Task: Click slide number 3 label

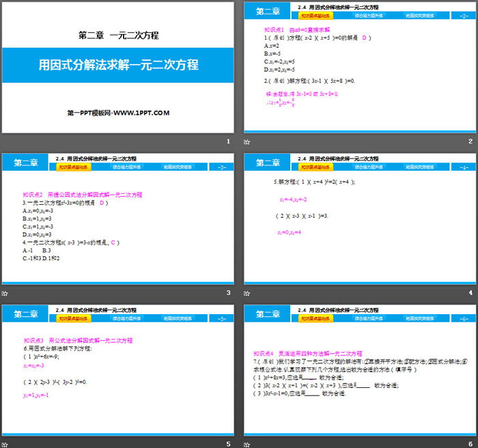Action: pyautogui.click(x=228, y=292)
